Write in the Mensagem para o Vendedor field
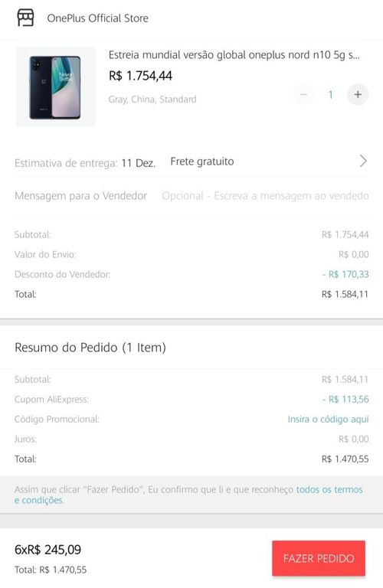383x588 pixels. [x=265, y=196]
